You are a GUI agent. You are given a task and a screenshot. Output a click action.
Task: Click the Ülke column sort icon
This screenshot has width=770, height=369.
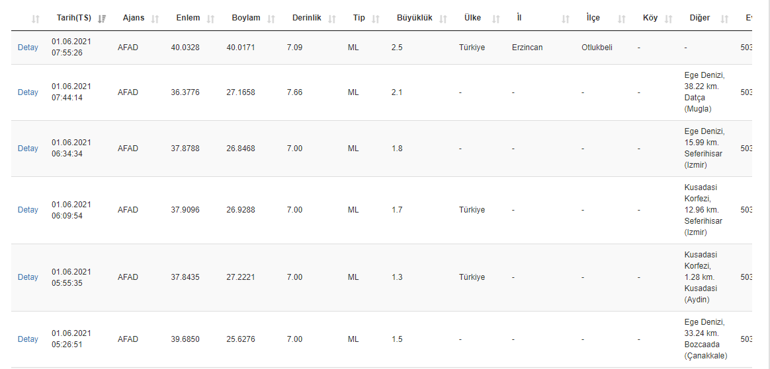[496, 19]
